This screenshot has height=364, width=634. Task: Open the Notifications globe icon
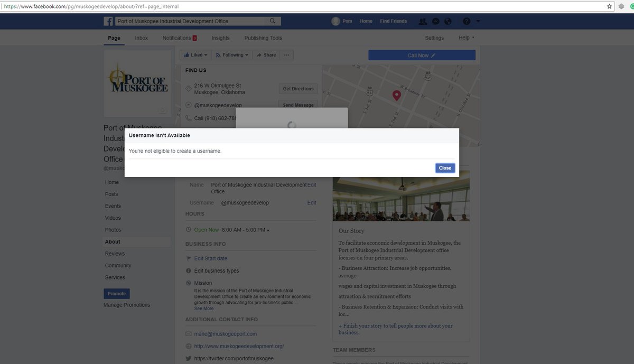[x=448, y=21]
